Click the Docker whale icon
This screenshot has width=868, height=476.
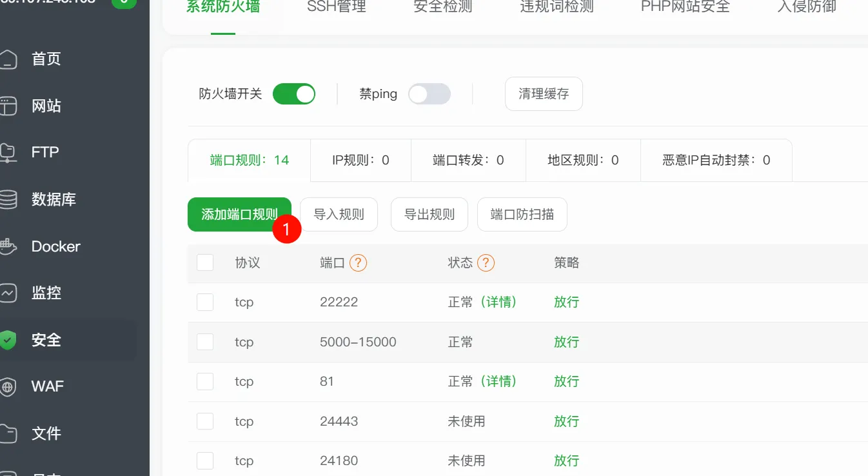click(x=8, y=247)
